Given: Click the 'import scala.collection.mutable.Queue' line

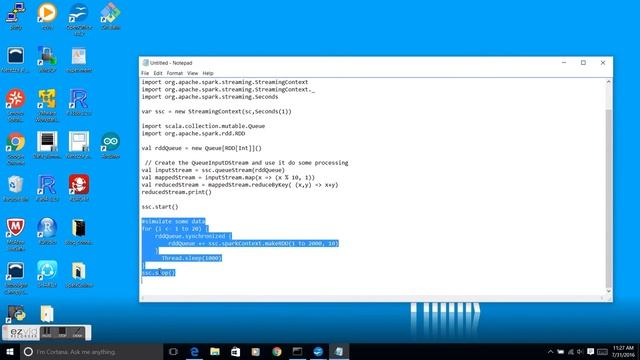Looking at the screenshot, I should pyautogui.click(x=203, y=126).
